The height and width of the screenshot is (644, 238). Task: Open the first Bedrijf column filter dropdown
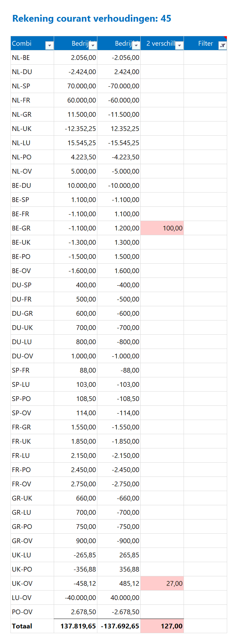pos(93,45)
